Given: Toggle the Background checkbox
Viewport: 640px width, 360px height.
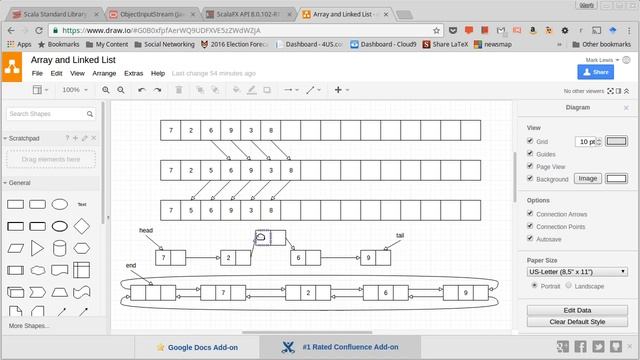Looking at the screenshot, I should click(530, 178).
